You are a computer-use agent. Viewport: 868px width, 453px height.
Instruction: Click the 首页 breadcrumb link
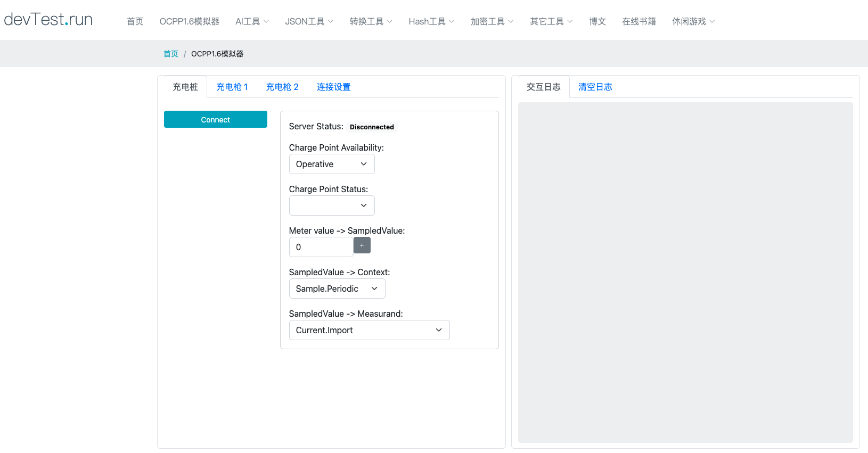tap(170, 54)
